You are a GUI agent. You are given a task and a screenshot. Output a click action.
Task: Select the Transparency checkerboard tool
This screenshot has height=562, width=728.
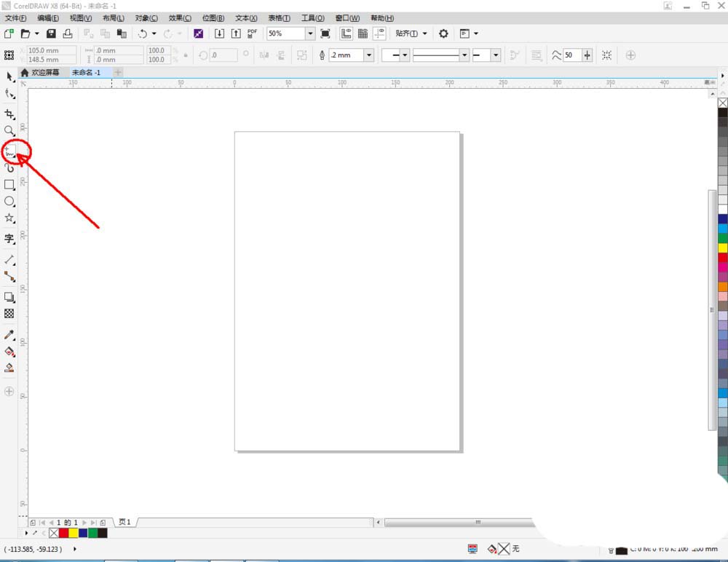tap(9, 314)
